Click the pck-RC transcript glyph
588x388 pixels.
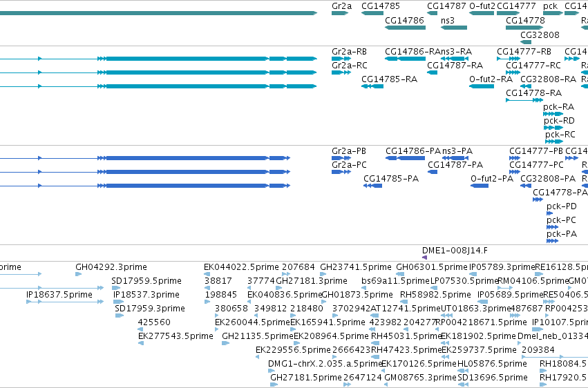tap(554, 142)
